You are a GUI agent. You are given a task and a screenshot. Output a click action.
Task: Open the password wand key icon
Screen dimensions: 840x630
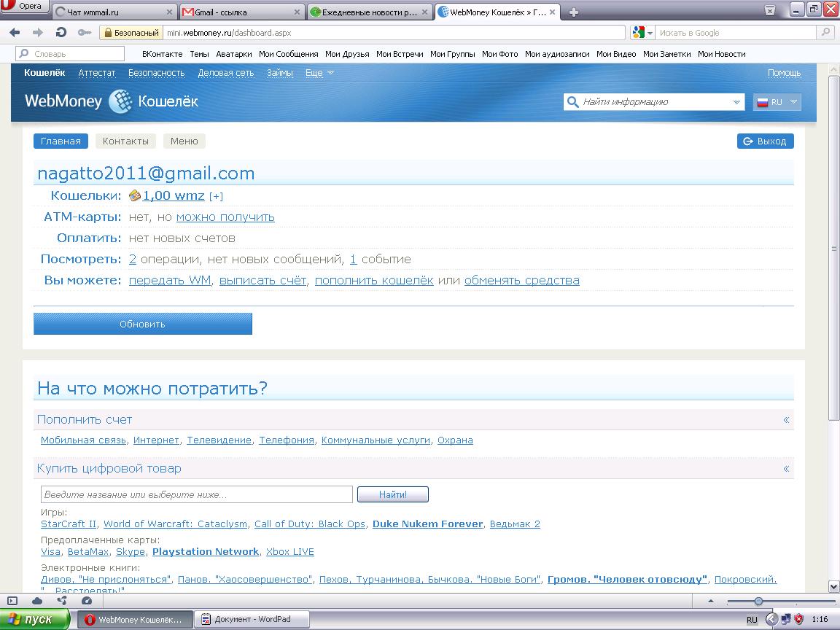pyautogui.click(x=85, y=33)
